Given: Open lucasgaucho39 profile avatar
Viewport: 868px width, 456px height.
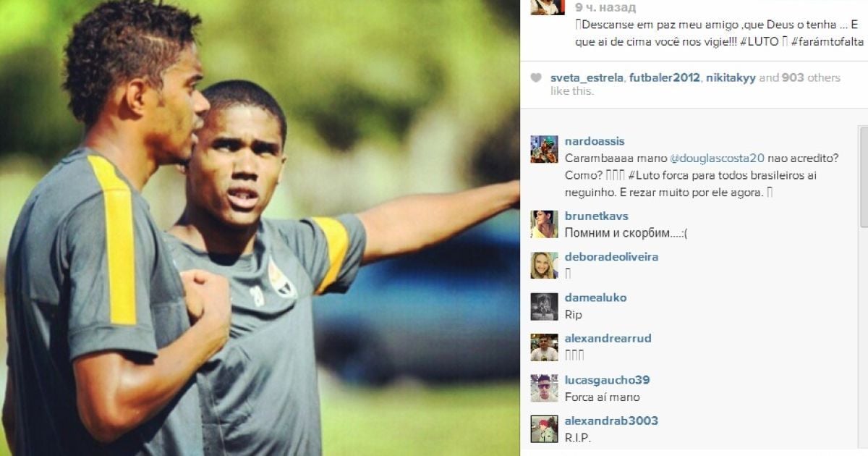Looking at the screenshot, I should [x=544, y=389].
